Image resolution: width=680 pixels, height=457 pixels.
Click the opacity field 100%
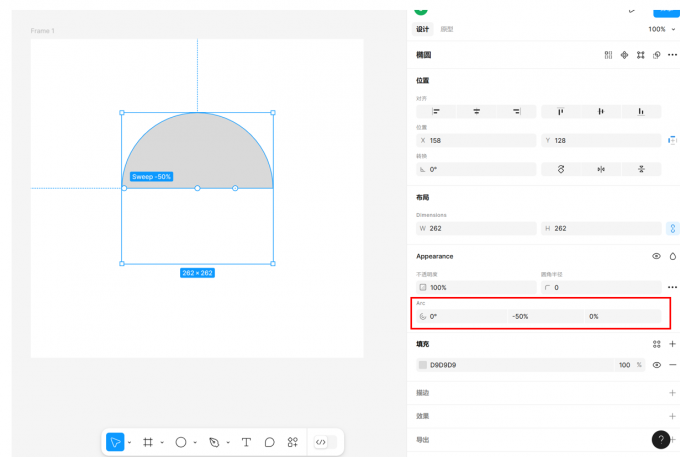pos(476,287)
